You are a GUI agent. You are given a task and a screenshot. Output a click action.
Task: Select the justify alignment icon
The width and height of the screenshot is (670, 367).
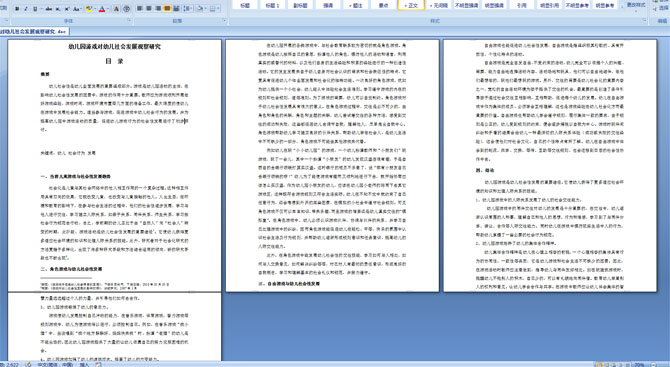point(167,9)
